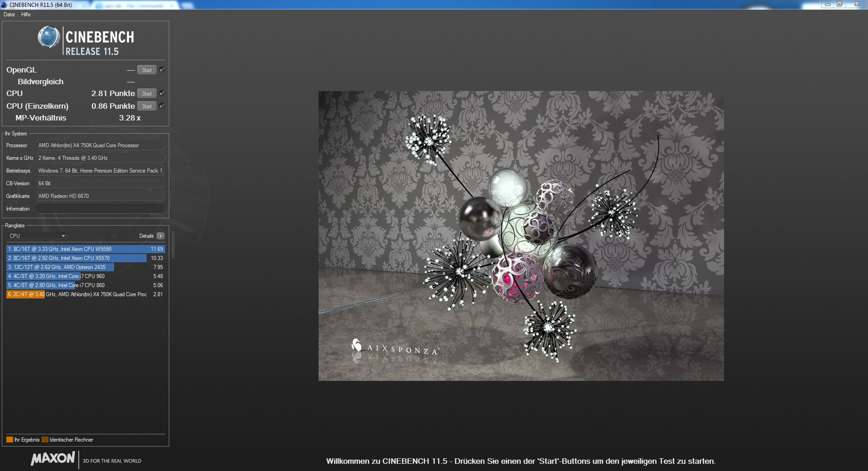The height and width of the screenshot is (471, 868).
Task: Click the 'Identischer Rechner' legend text
Action: pyautogui.click(x=72, y=440)
